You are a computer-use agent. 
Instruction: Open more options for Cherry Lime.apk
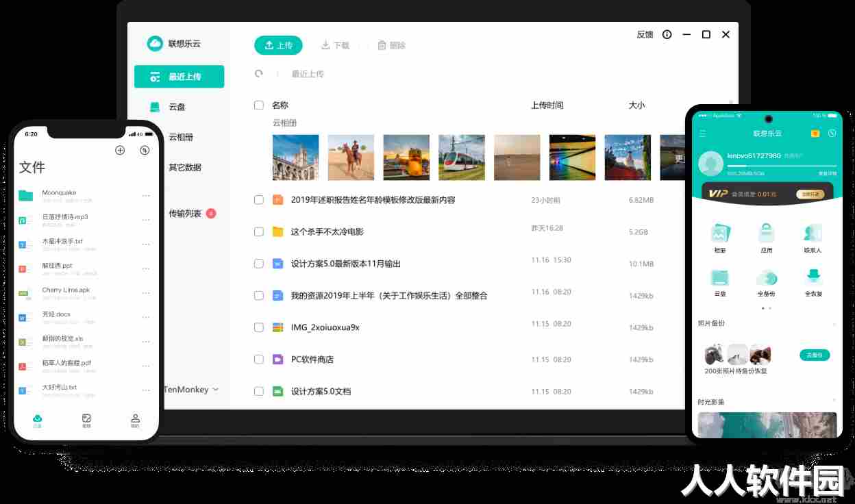point(146,293)
